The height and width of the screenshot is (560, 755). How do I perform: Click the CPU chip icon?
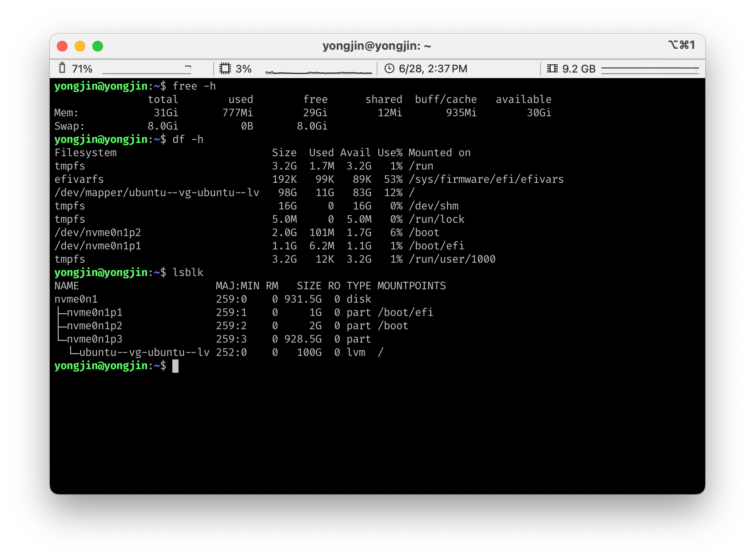click(225, 68)
